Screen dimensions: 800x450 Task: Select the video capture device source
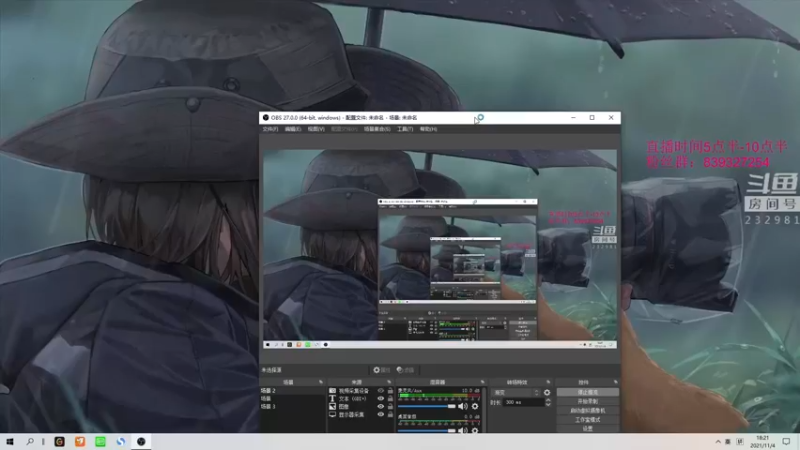352,391
